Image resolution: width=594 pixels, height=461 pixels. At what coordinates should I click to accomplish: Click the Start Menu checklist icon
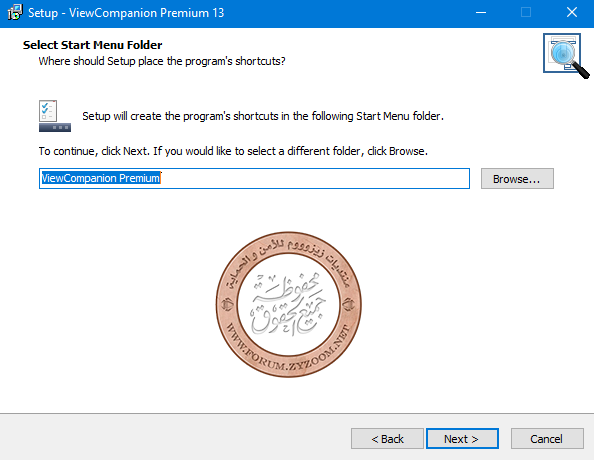pos(55,116)
